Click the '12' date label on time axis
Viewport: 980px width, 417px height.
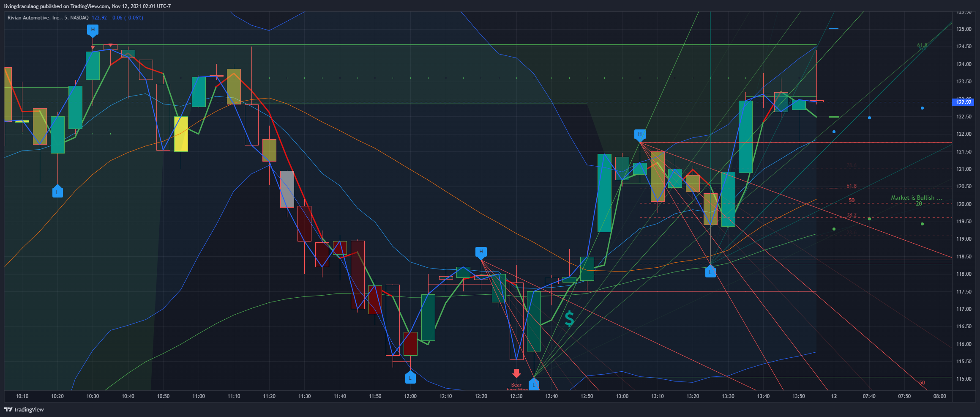834,396
